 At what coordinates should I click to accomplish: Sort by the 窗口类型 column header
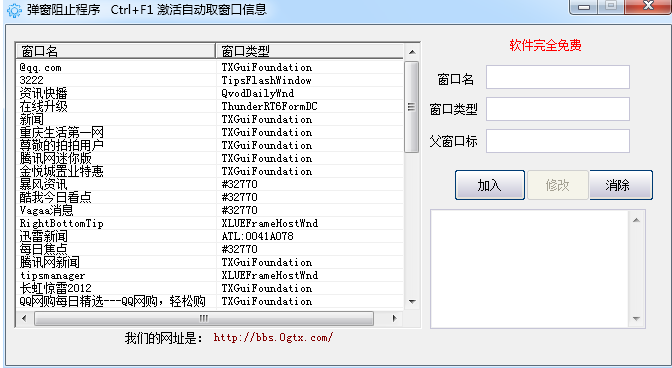coord(309,51)
